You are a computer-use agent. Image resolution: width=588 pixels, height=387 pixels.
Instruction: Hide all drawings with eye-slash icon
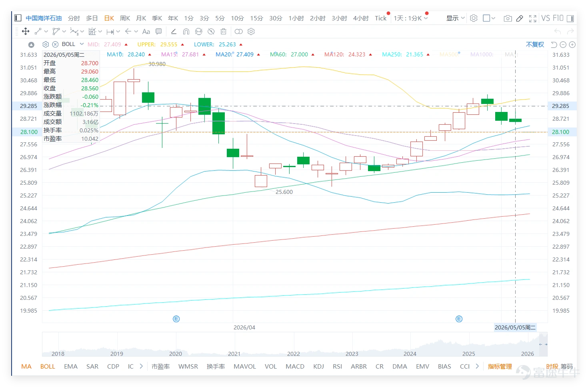(x=211, y=32)
